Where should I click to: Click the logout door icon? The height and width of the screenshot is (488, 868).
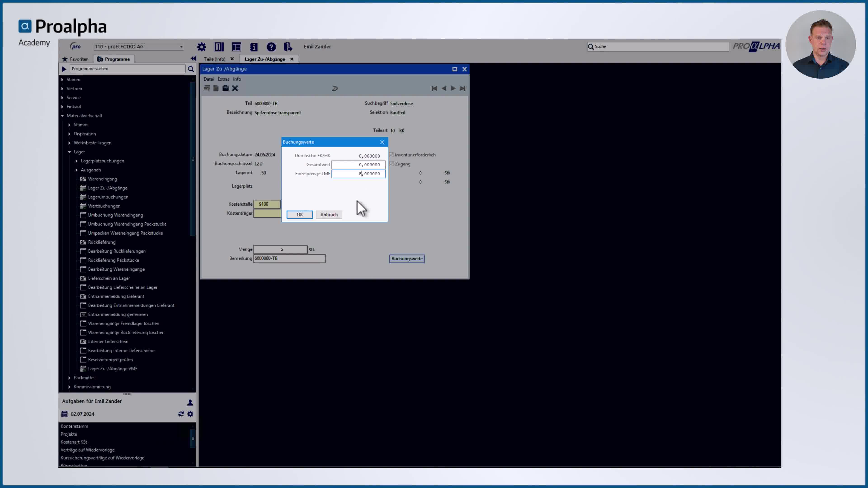288,47
